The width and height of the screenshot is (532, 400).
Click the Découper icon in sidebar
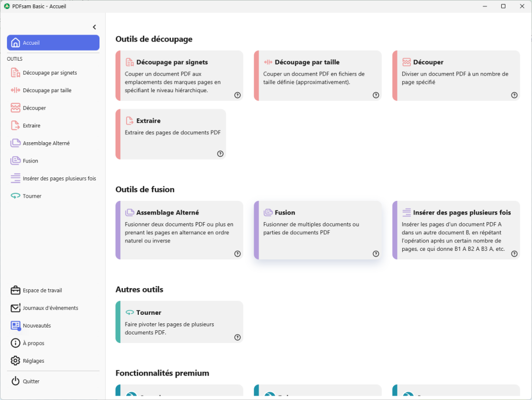coord(15,108)
